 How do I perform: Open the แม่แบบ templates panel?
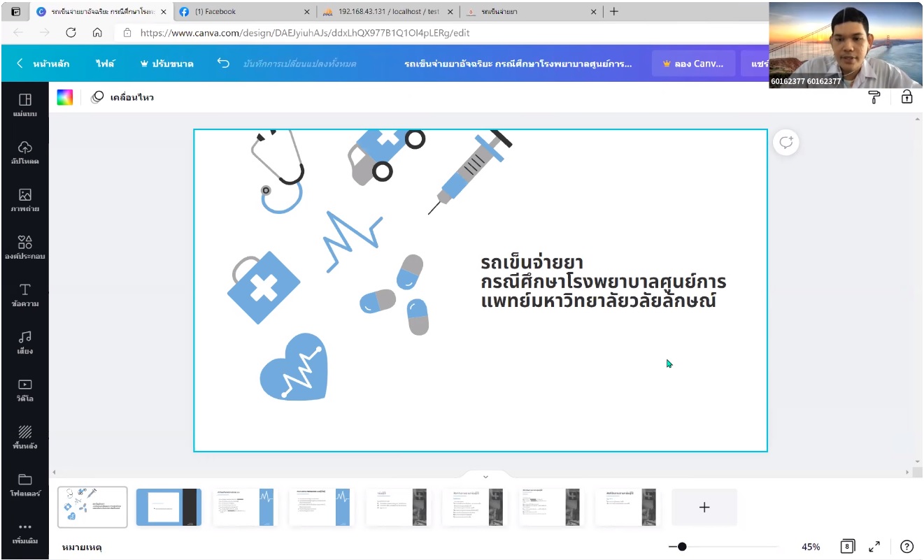pyautogui.click(x=24, y=105)
